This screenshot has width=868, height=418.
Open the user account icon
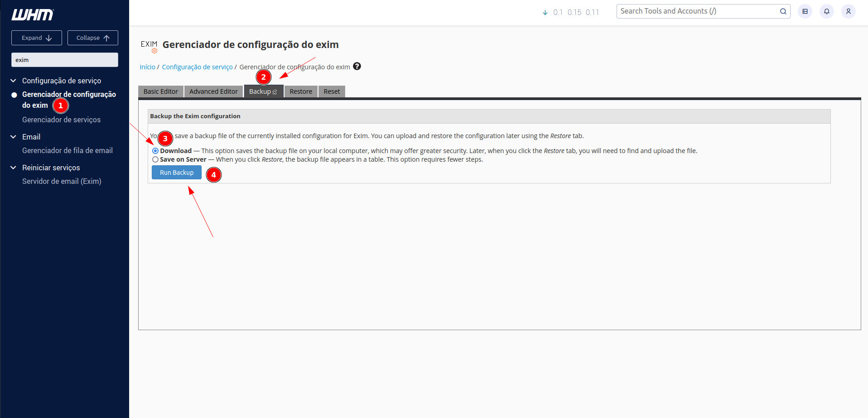tap(848, 11)
